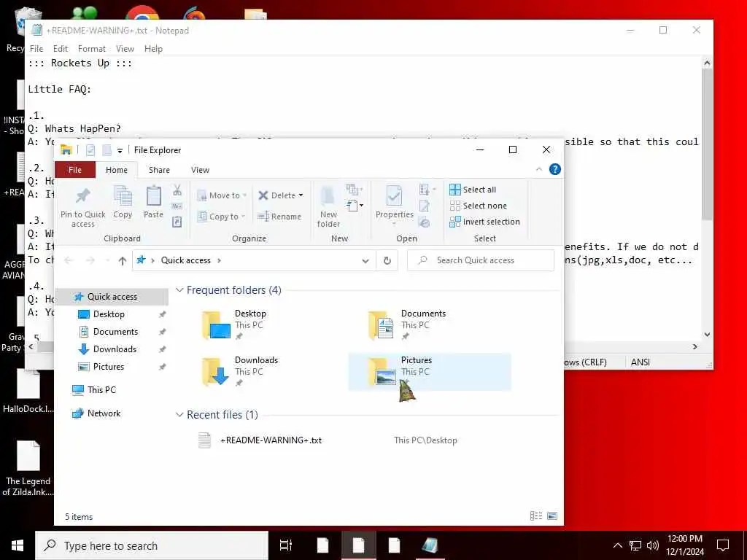Open Copy to dropdown
The image size is (747, 560).
[x=221, y=217]
